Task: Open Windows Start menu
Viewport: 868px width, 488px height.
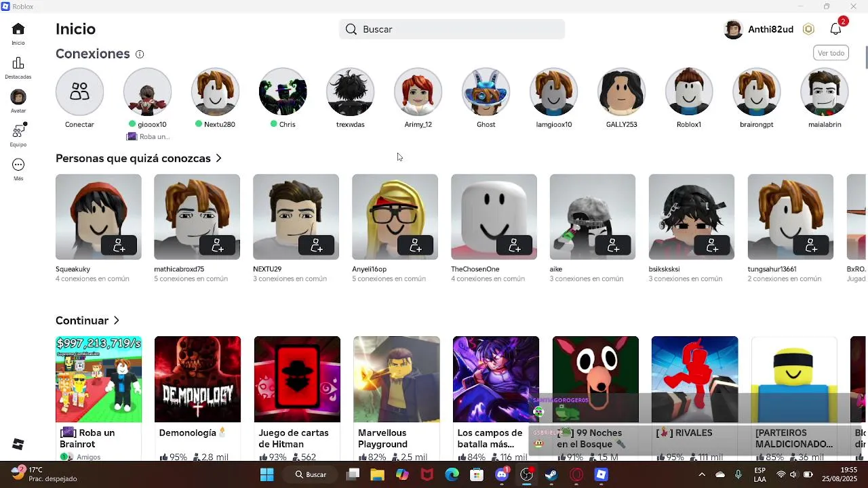Action: [x=267, y=474]
